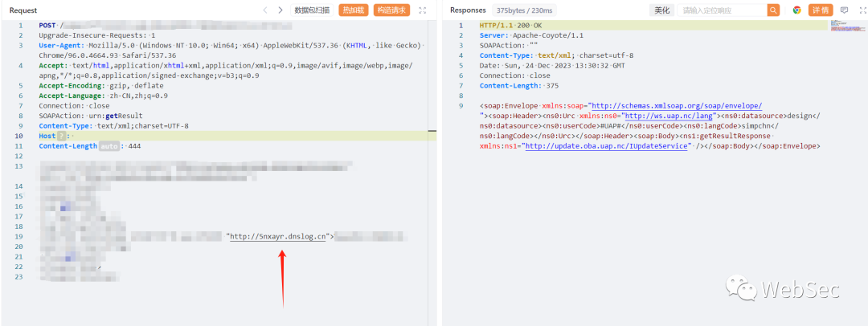
Task: Click the HTTP/1.1 200 OK status line
Action: pyautogui.click(x=512, y=26)
